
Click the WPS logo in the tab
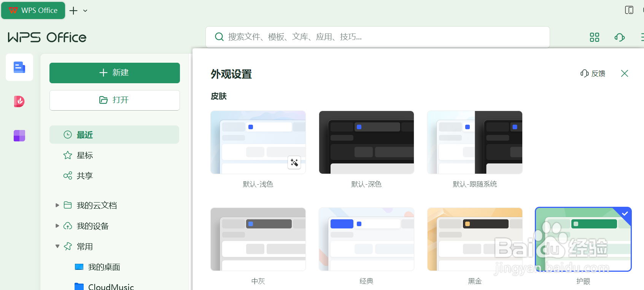(13, 10)
